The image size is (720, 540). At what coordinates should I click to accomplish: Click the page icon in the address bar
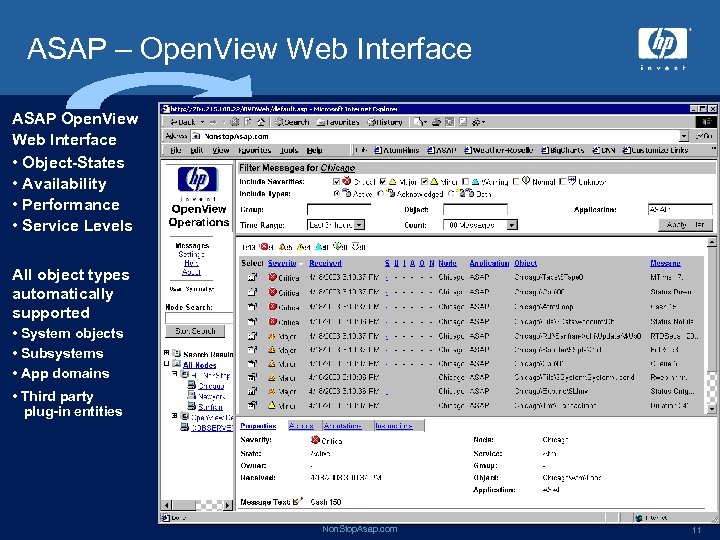pos(197,136)
